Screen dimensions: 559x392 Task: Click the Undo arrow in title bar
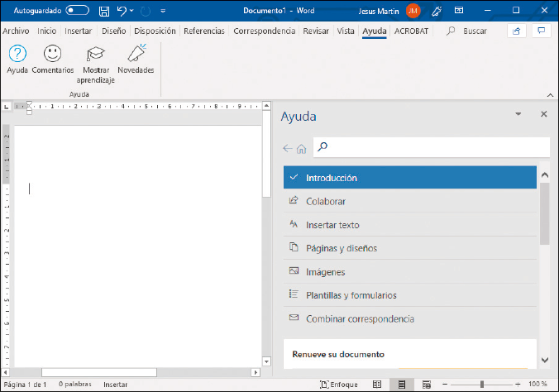122,11
